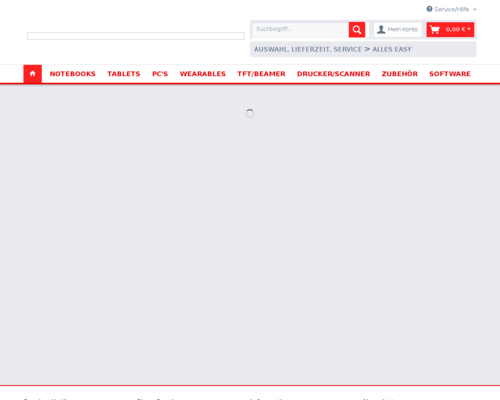
Task: Open the Notebooks category
Action: (x=73, y=74)
